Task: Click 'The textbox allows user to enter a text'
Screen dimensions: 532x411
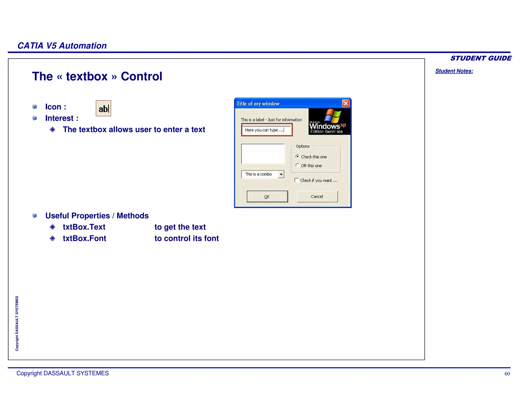Action: tap(134, 129)
